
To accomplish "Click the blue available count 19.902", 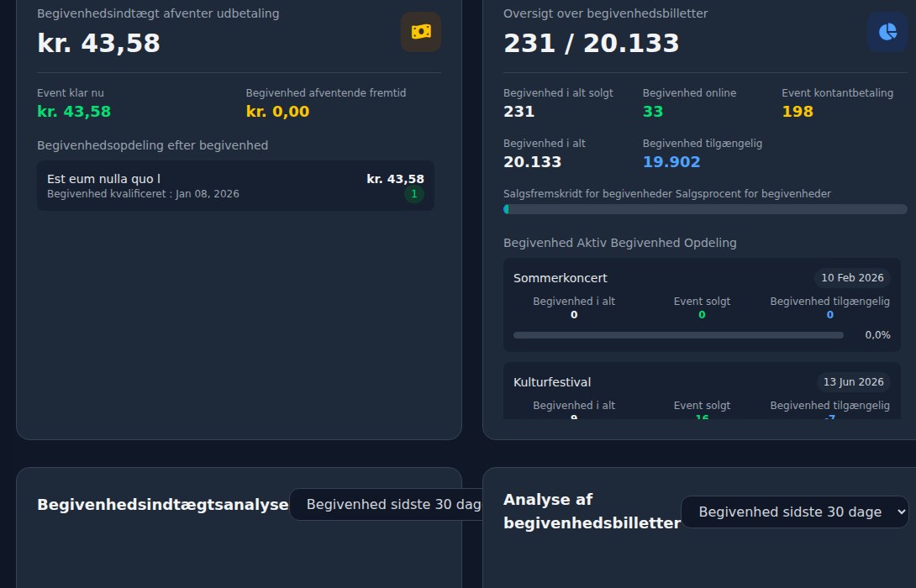I will [671, 162].
